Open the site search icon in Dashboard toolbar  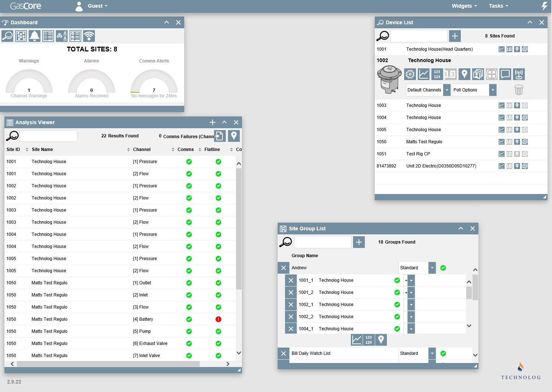[x=7, y=36]
